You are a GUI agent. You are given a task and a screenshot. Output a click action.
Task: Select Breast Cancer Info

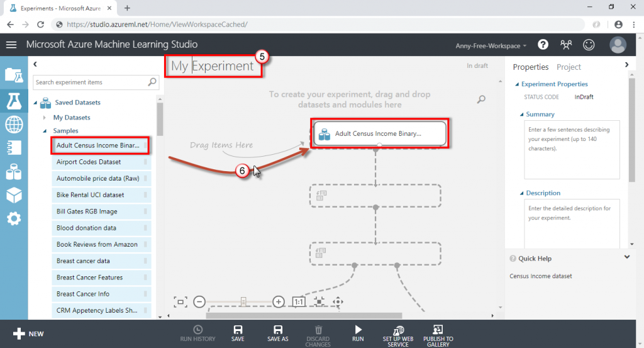tap(101, 294)
